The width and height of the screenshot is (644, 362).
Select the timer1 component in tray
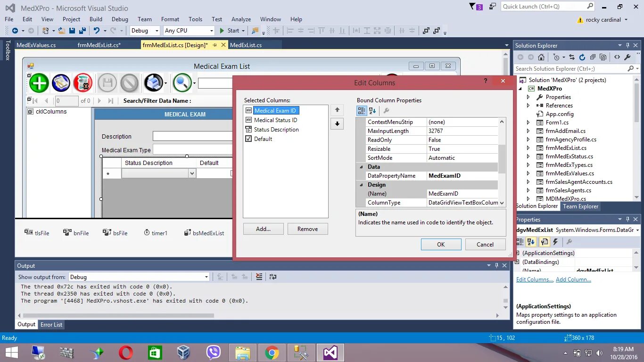[156, 233]
